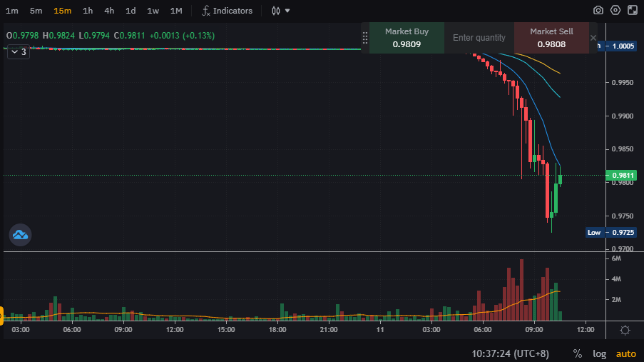The image size is (644, 362).
Task: Click Market Sell at 0.9808
Action: click(x=551, y=38)
